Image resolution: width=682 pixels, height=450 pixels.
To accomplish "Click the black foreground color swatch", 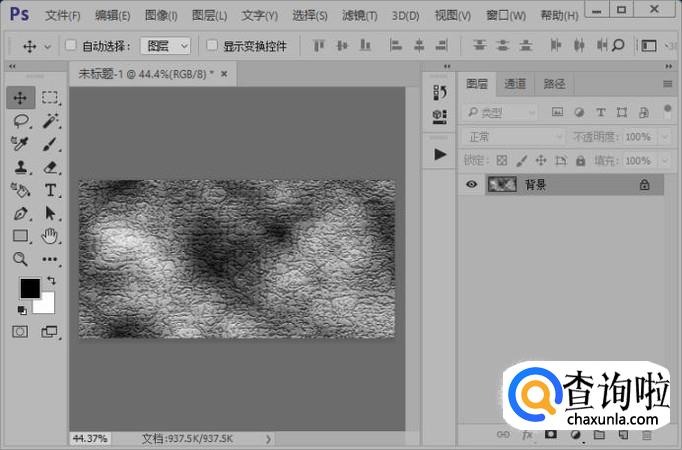I will click(x=30, y=288).
